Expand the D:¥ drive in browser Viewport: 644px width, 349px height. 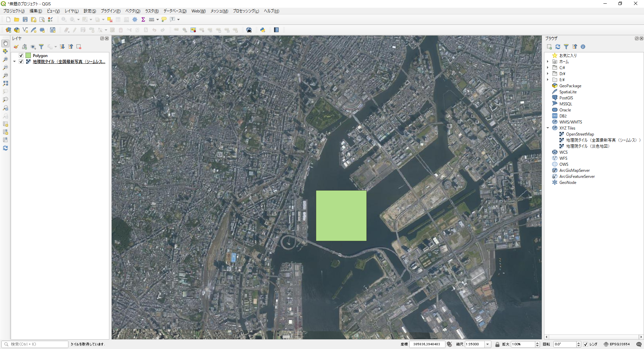[x=548, y=74]
